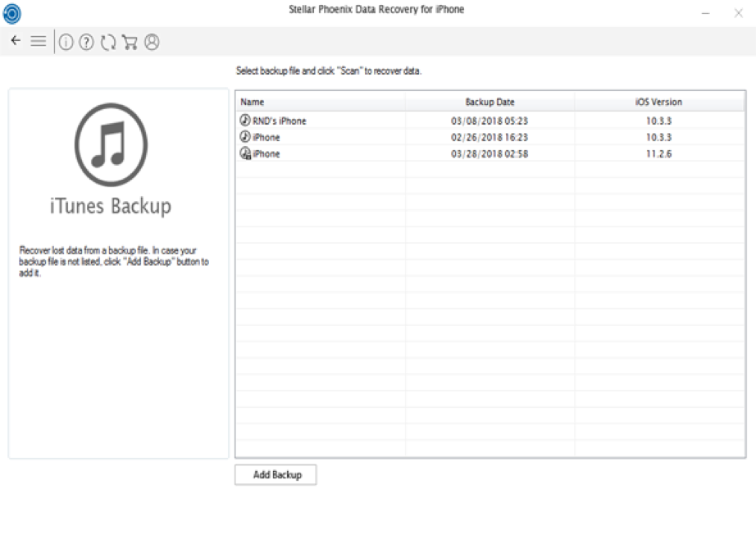Image resolution: width=756 pixels, height=540 pixels.
Task: Click the large iTunes Backup music icon
Action: tap(111, 144)
